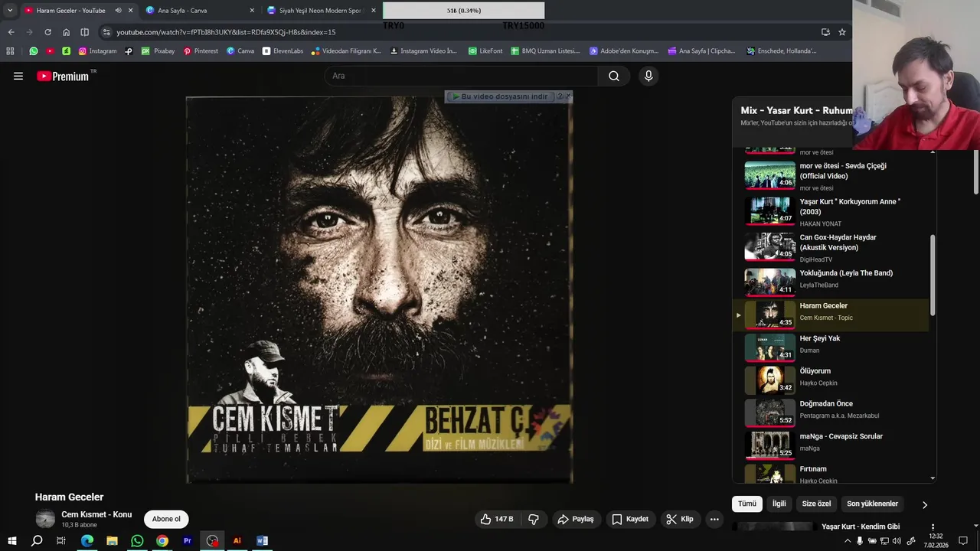980x551 pixels.
Task: Open the Instagram bookmark
Action: click(97, 51)
